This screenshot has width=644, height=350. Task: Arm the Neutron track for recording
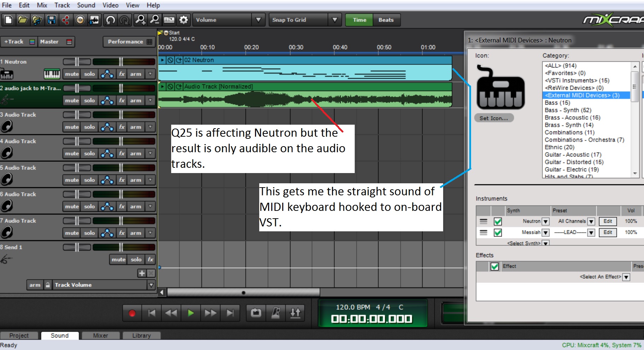point(135,74)
